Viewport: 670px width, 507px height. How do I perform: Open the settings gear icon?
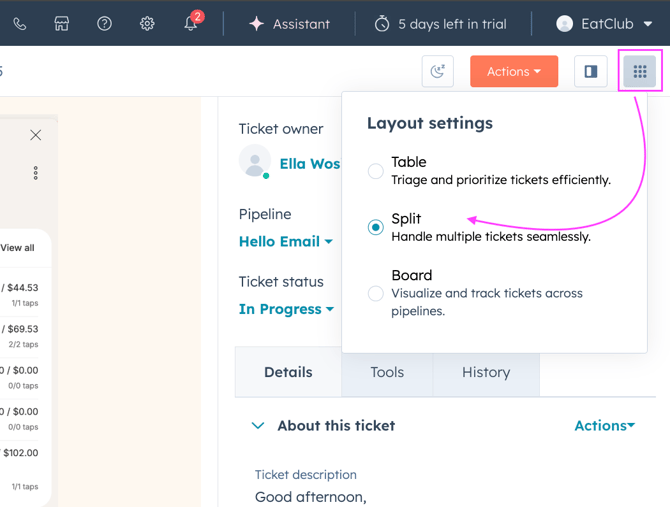tap(147, 23)
